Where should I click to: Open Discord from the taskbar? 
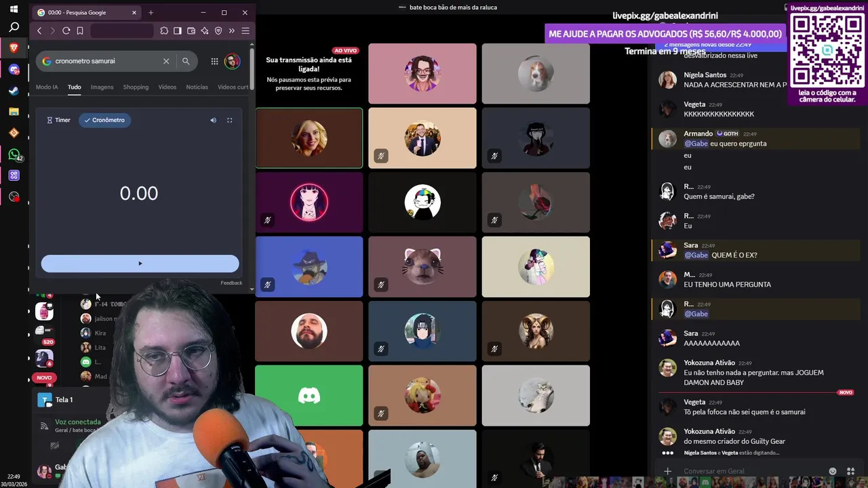click(14, 69)
